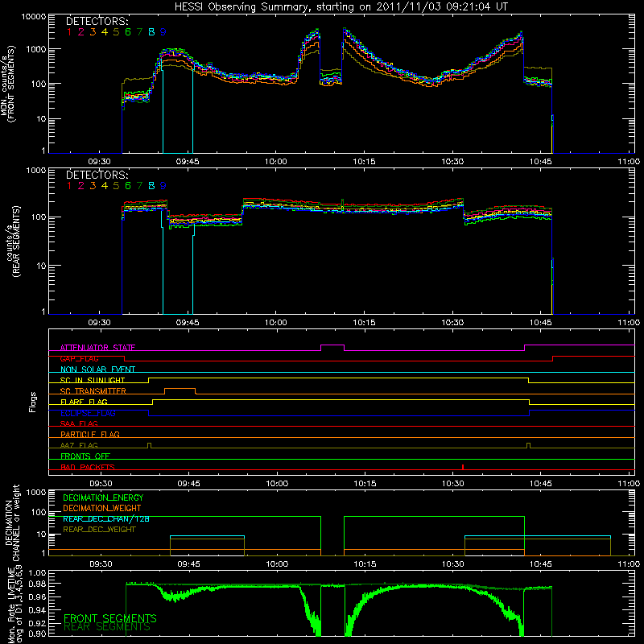Image resolution: width=644 pixels, height=644 pixels.
Task: Click the 'Flags' vertical axis label
Action: (x=33, y=402)
